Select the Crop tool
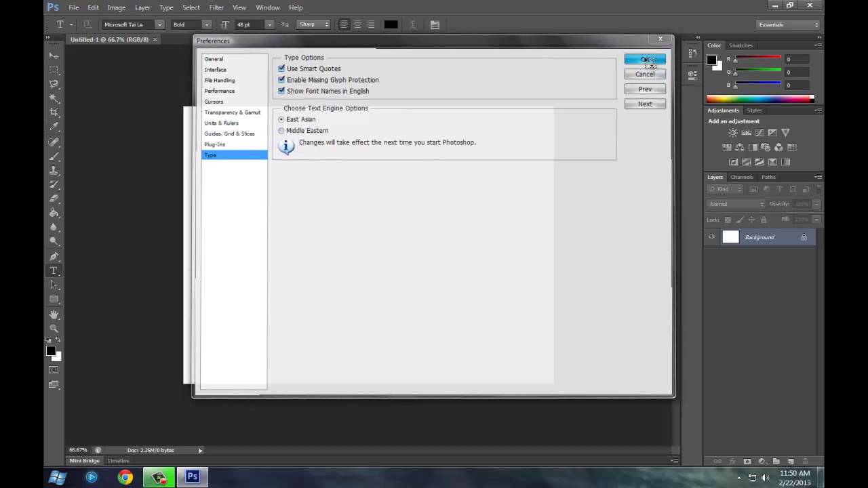The height and width of the screenshot is (488, 868). [x=54, y=113]
